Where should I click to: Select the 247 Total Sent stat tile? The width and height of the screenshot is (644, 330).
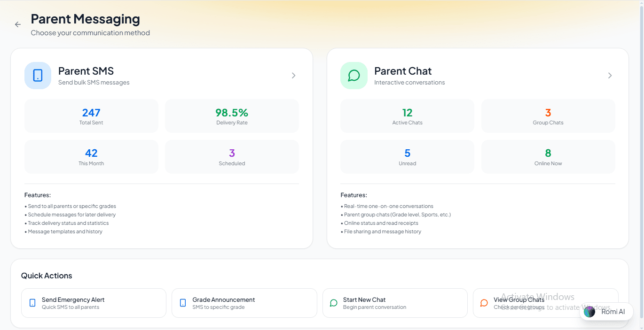click(91, 116)
